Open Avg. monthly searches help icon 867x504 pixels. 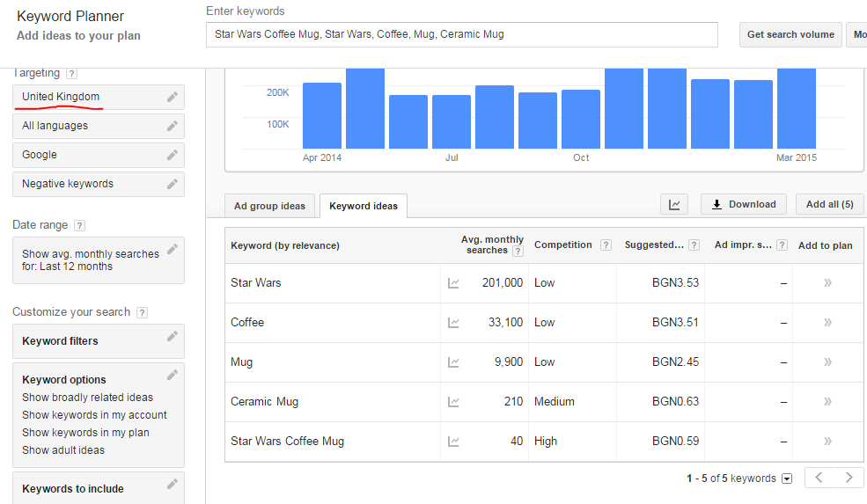point(518,252)
